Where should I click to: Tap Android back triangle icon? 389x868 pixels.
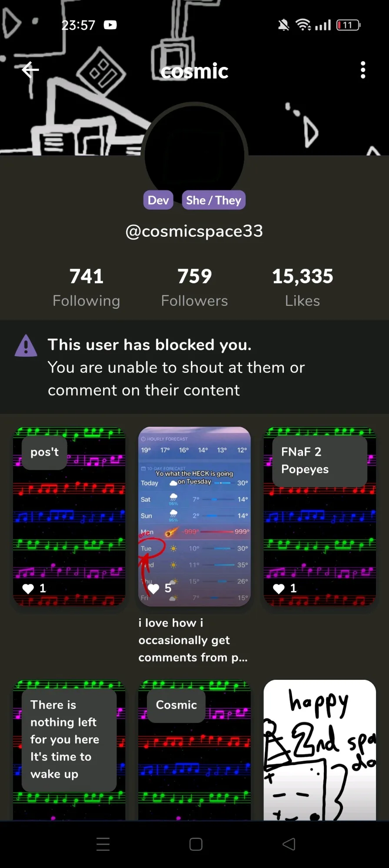coord(289,844)
